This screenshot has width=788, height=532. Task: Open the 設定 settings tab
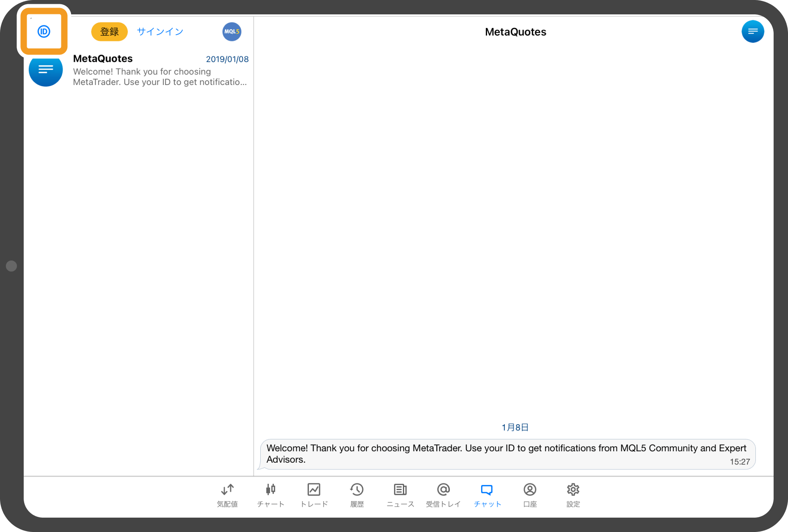point(573,495)
